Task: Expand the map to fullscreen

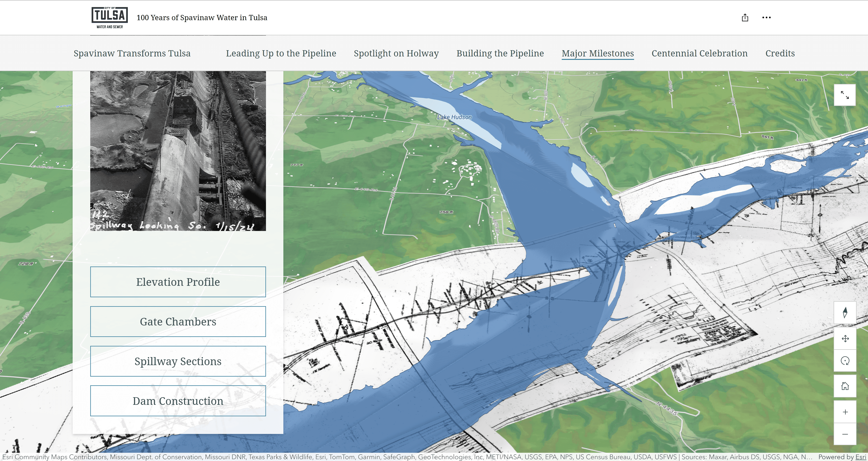Action: pyautogui.click(x=844, y=95)
